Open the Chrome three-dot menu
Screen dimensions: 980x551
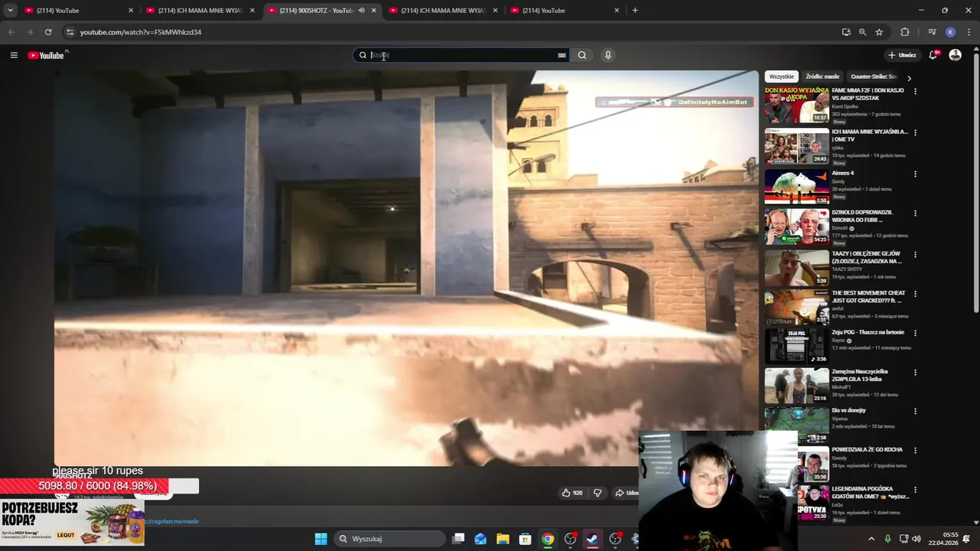click(969, 32)
